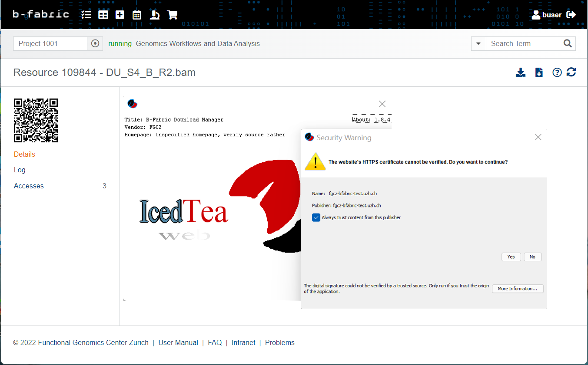Open the Accesses sidebar item

click(29, 186)
